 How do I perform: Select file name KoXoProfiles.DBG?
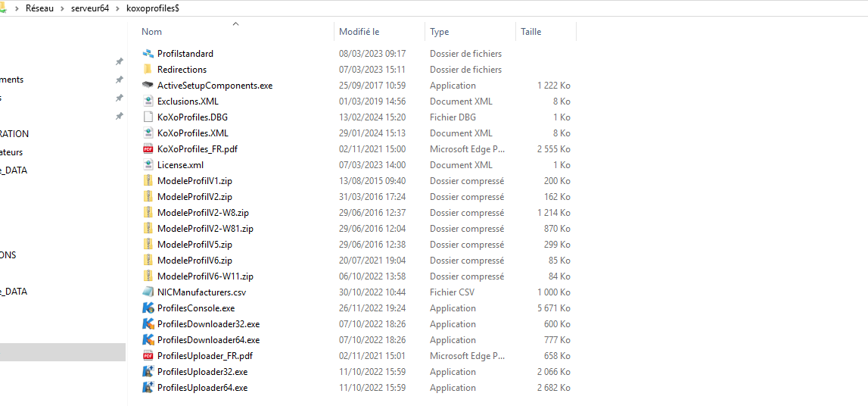[x=193, y=117]
